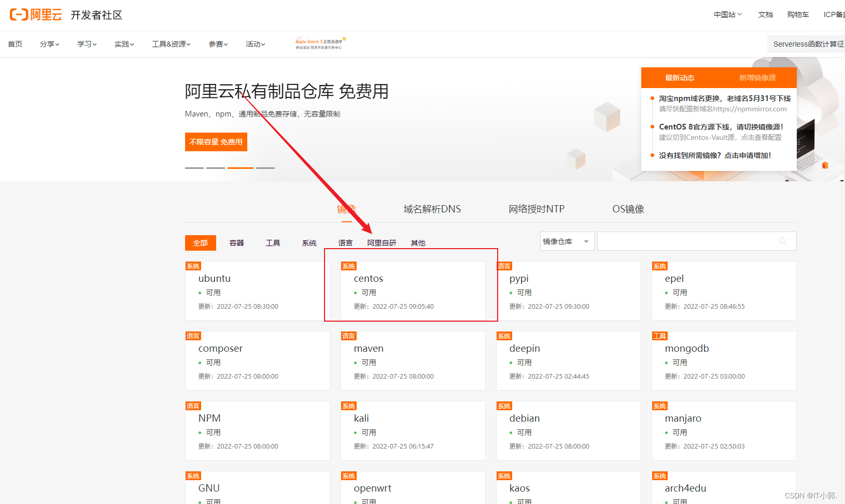Click the 开发者社区 title
Screen dimensions: 845x504
[x=96, y=15]
